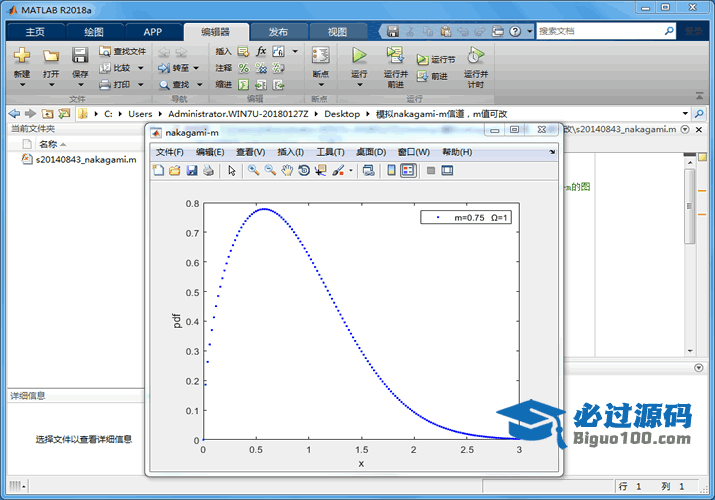Open 插入(I) menu in the figure window
The height and width of the screenshot is (500, 715).
[290, 152]
